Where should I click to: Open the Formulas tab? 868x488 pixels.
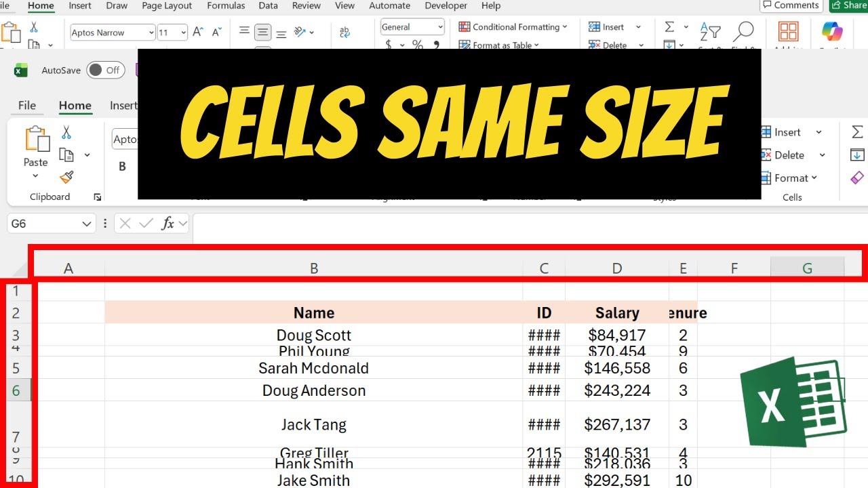tap(226, 5)
